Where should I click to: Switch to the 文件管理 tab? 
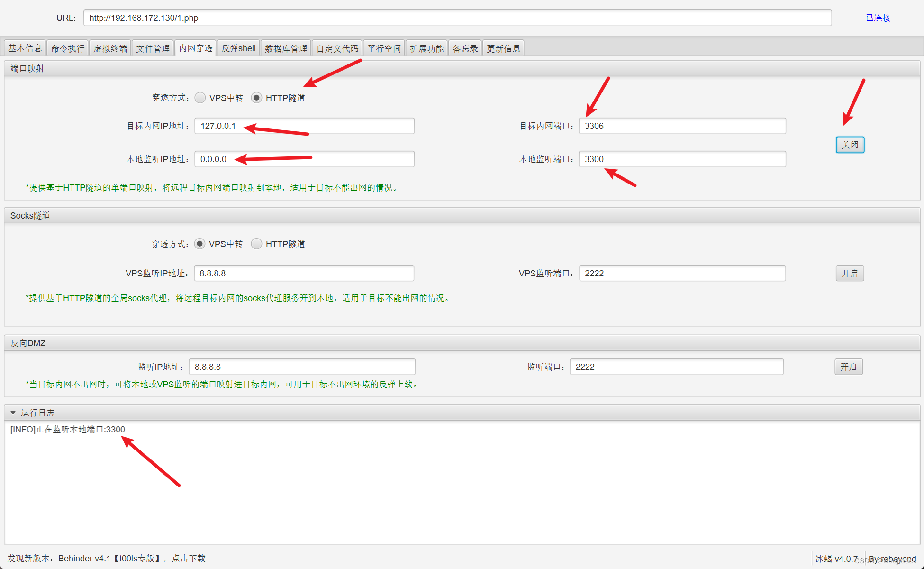click(153, 48)
